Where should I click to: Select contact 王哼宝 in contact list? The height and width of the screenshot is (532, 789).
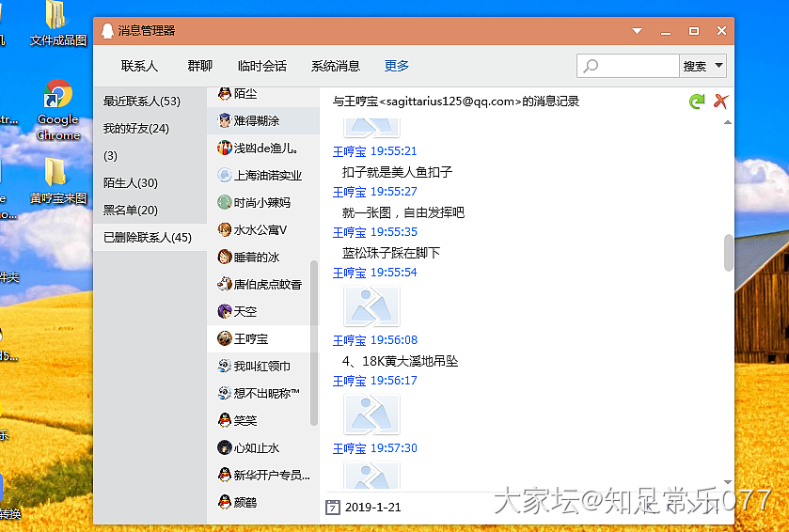pos(251,338)
